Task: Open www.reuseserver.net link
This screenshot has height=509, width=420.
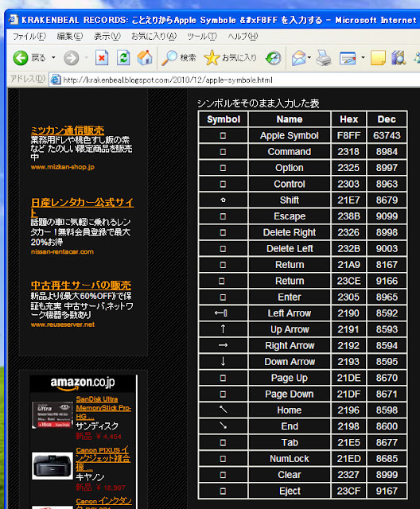Action: coord(63,324)
